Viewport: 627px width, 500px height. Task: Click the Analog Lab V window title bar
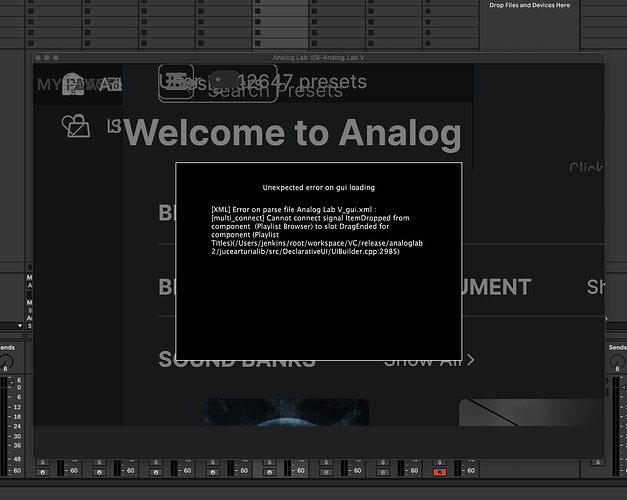(x=319, y=58)
